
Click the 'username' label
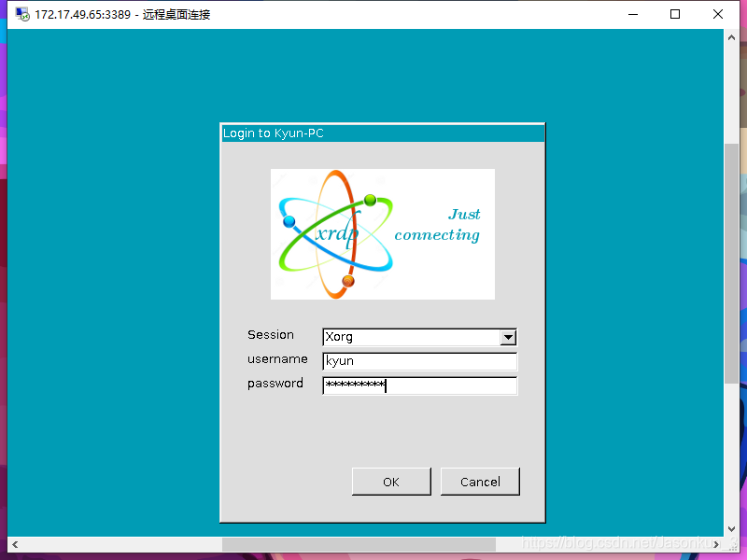pos(277,359)
